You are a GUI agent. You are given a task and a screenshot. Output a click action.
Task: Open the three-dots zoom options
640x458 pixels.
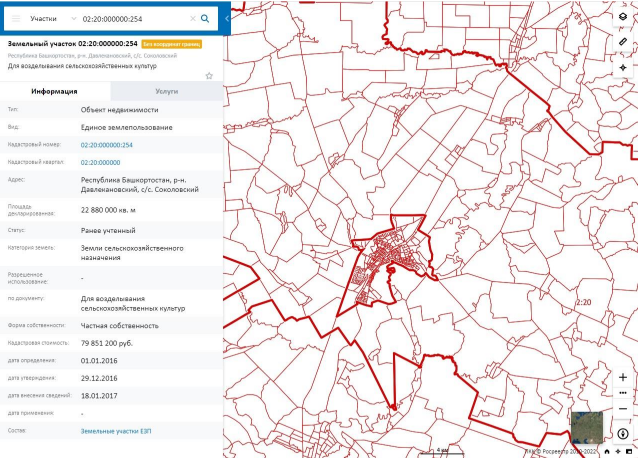coord(623,393)
